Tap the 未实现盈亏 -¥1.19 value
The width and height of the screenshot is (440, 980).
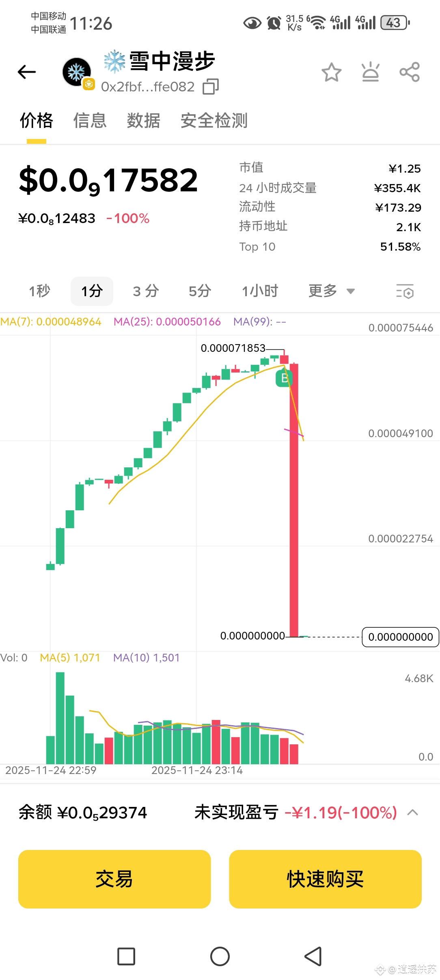coord(341,813)
